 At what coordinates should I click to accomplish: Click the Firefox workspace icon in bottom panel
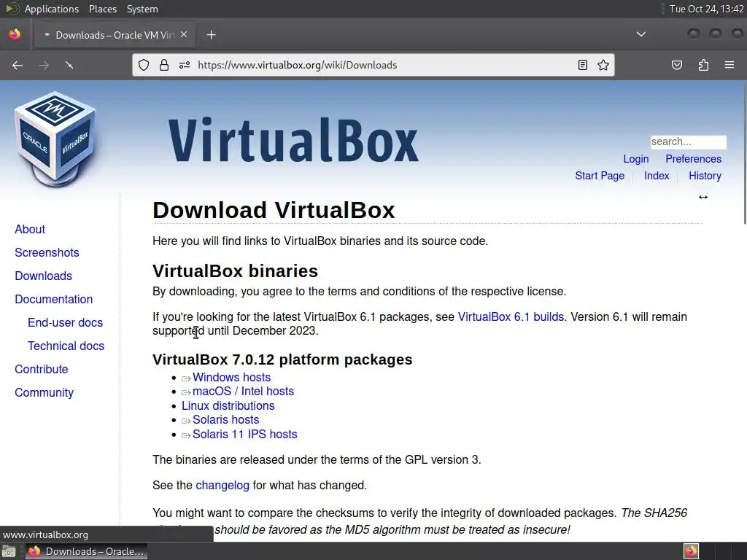[x=691, y=551]
